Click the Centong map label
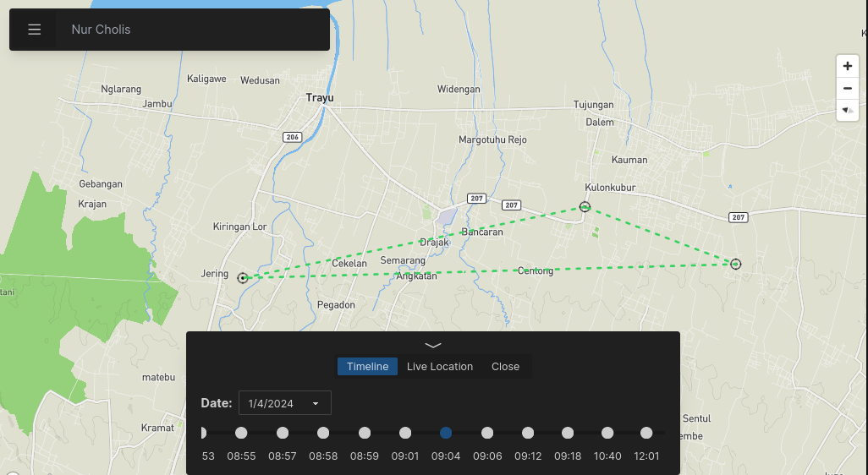868x475 pixels. [536, 270]
